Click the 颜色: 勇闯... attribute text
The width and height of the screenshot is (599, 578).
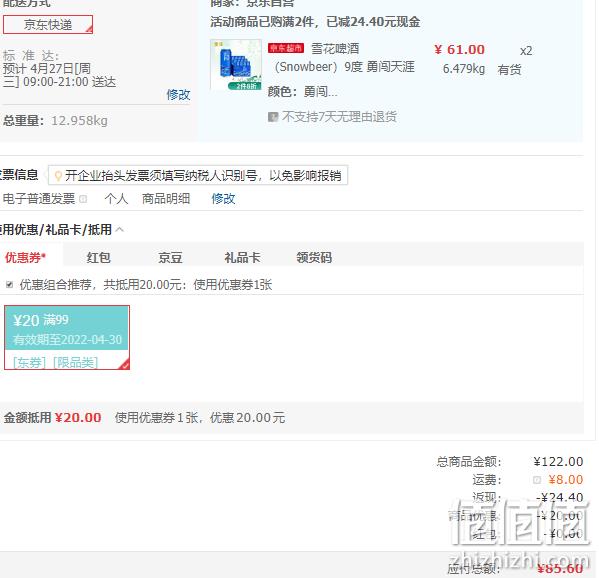tap(303, 92)
